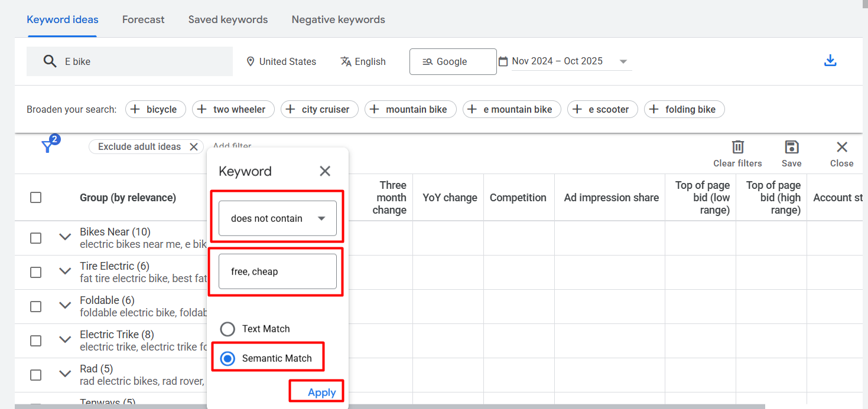
Task: Click the Clear filters trash icon
Action: (x=737, y=147)
